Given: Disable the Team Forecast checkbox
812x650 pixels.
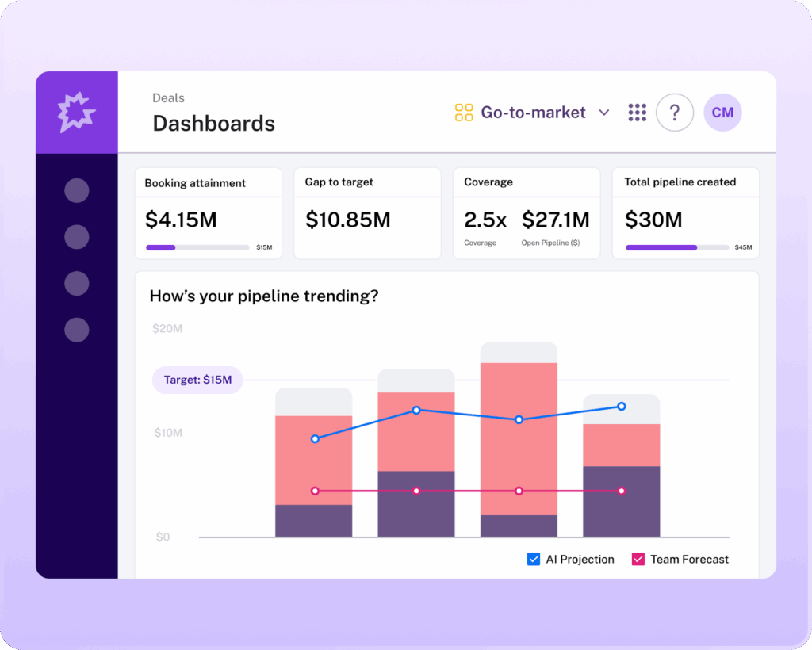Looking at the screenshot, I should [639, 559].
